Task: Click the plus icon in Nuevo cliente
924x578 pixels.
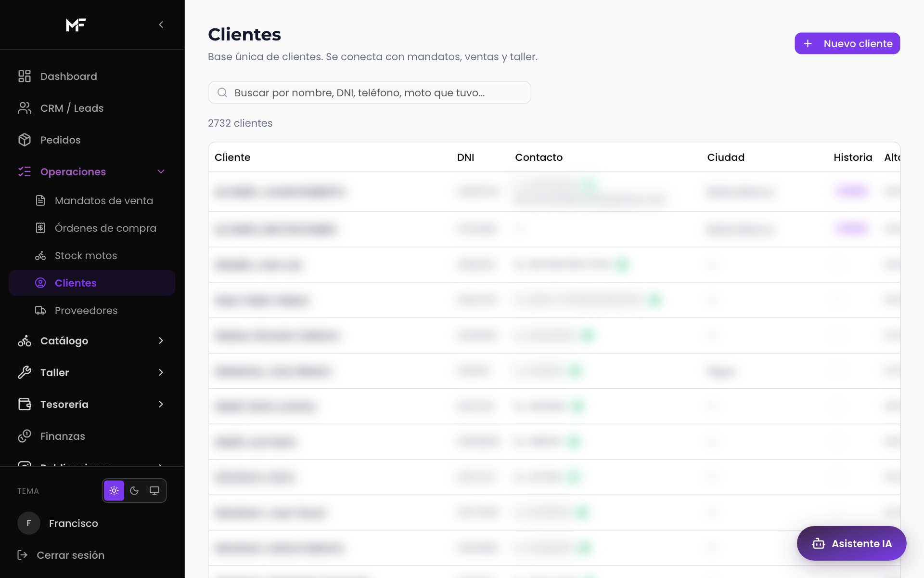Action: (808, 43)
